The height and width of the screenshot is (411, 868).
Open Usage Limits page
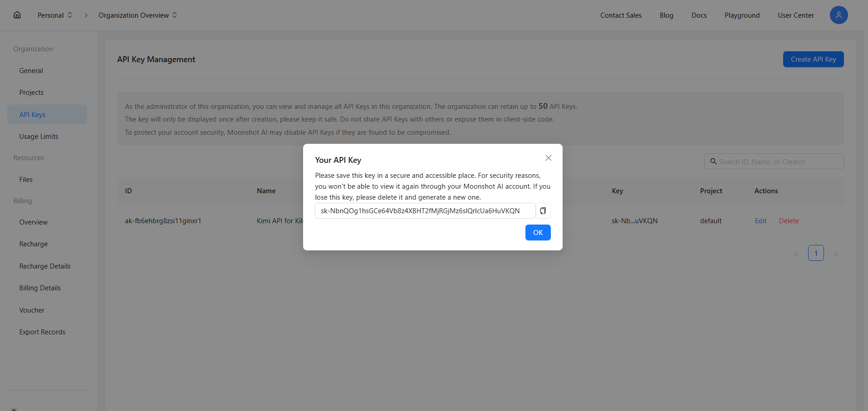(x=47, y=137)
